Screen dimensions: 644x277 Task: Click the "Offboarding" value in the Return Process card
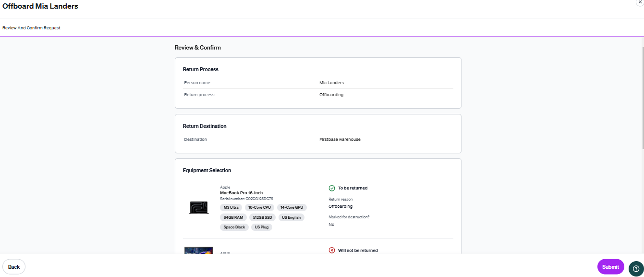(331, 95)
